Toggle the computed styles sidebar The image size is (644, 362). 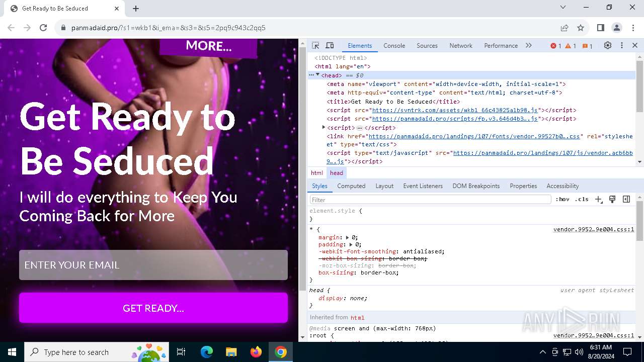(626, 199)
